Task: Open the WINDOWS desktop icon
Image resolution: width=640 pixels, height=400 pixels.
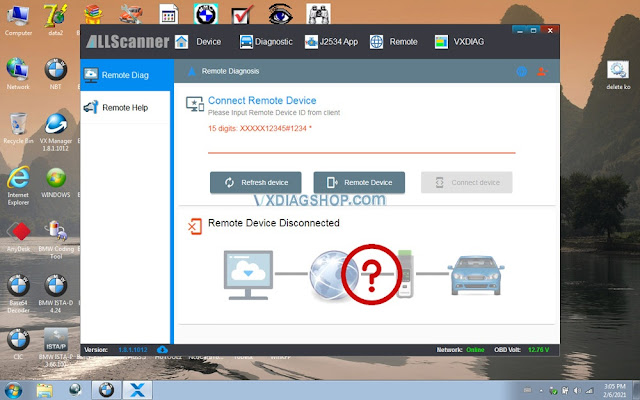Action: point(56,182)
